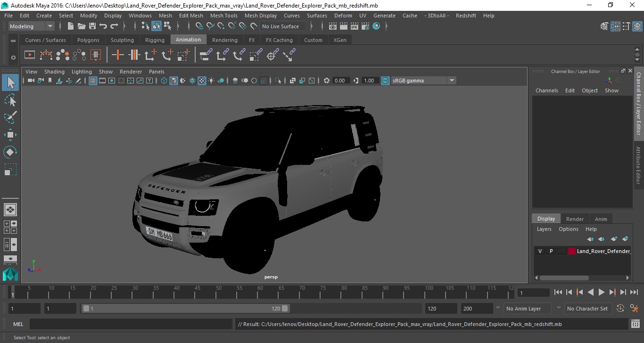Toggle textured display in the viewport
Screen dimensions: 644x343
[202, 81]
